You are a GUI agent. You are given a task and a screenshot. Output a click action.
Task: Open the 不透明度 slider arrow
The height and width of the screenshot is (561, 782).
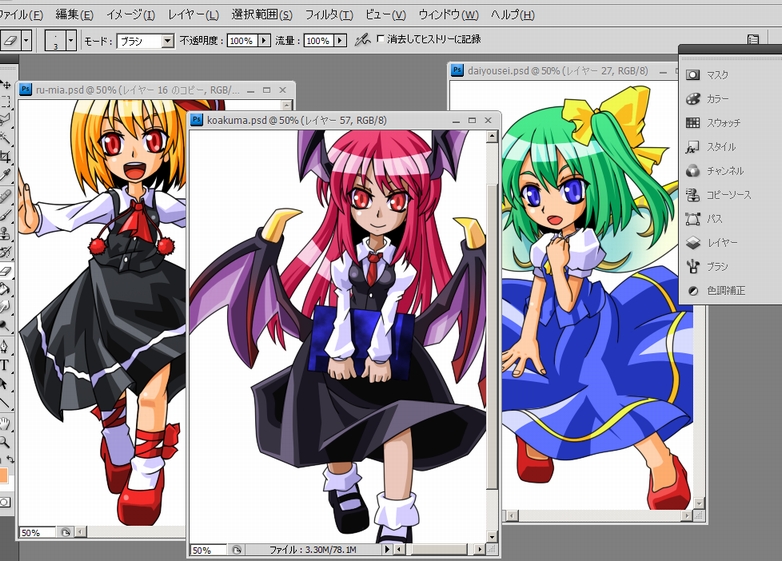pyautogui.click(x=264, y=40)
